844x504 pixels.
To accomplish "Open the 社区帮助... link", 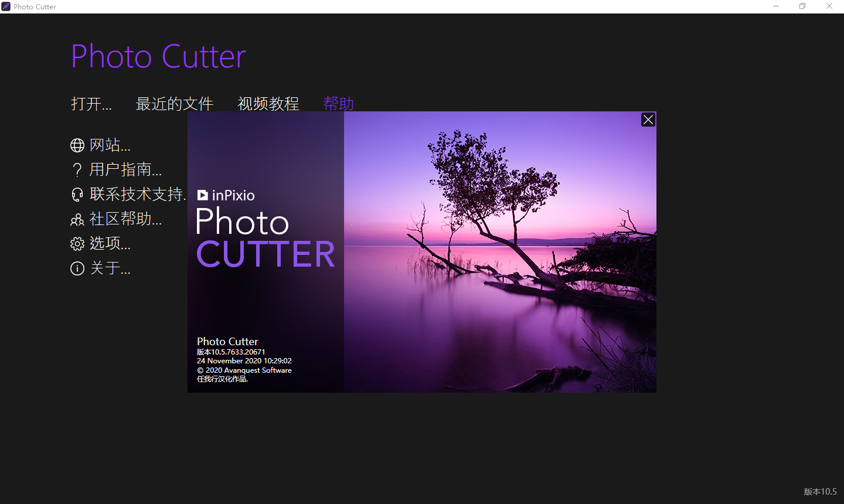I will tap(125, 219).
